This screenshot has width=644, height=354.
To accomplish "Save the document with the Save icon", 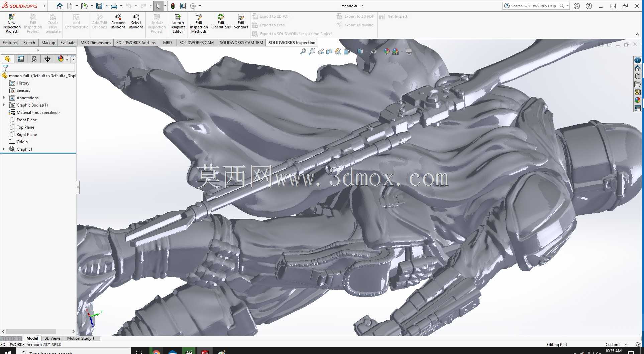I will [99, 6].
